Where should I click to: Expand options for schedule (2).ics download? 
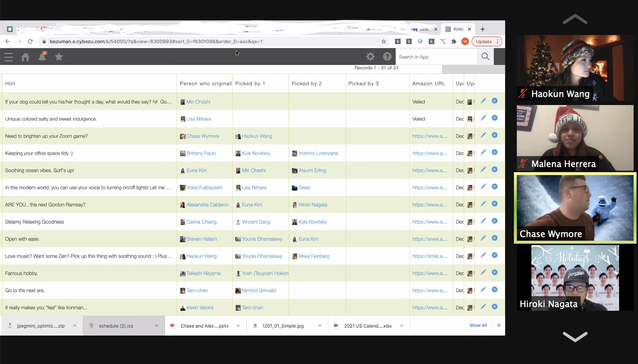pos(156,326)
